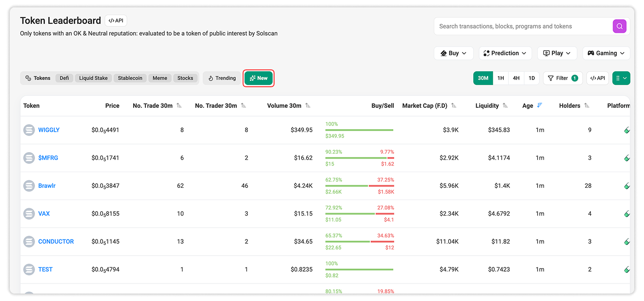Click CONDUCTOR market cap $11.04K
Viewport: 644px width, 301px height.
(x=447, y=241)
